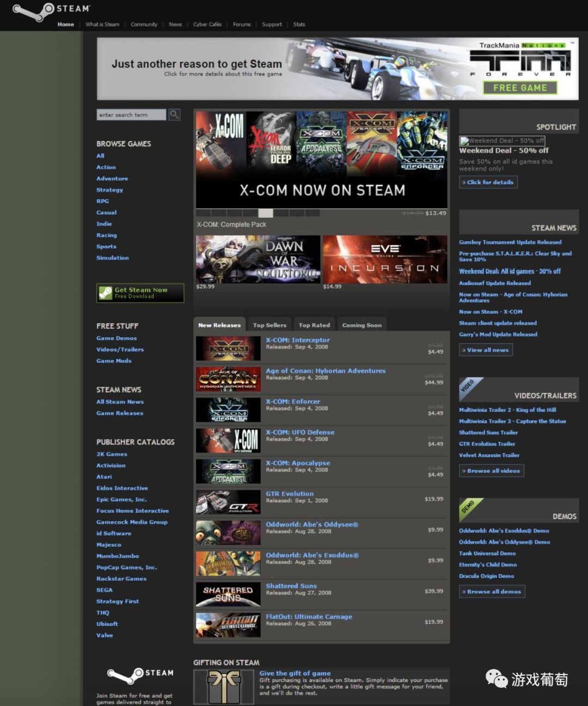The height and width of the screenshot is (706, 588).
Task: Click inside the search term input field
Action: click(x=131, y=114)
